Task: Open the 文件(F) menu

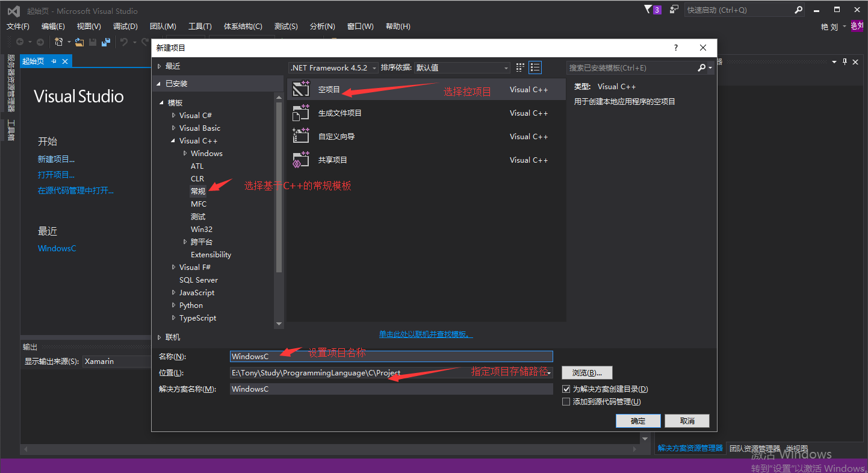Action: tap(17, 27)
